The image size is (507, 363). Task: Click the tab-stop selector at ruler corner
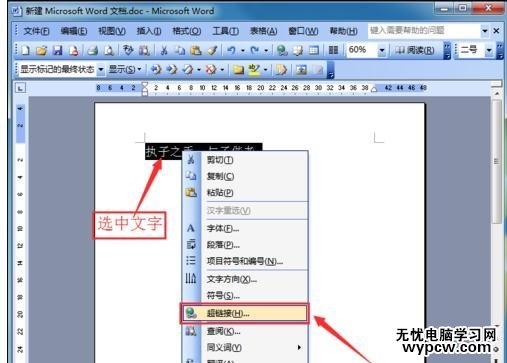pos(21,88)
